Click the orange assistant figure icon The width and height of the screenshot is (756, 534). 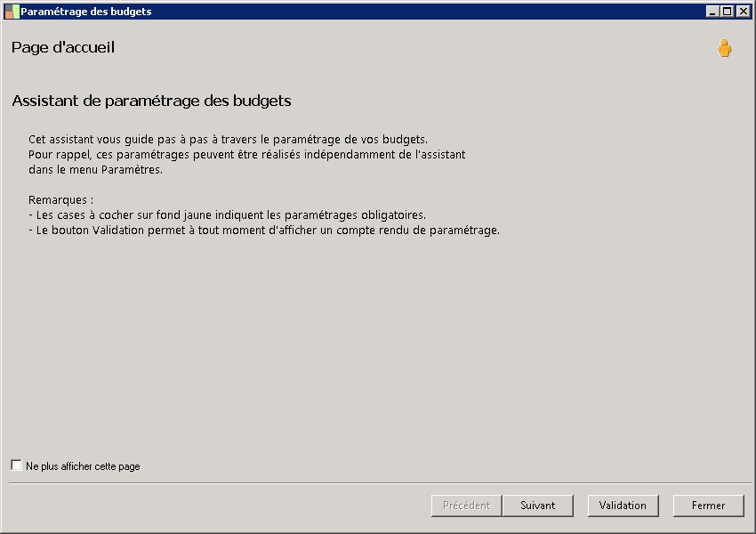click(x=725, y=49)
